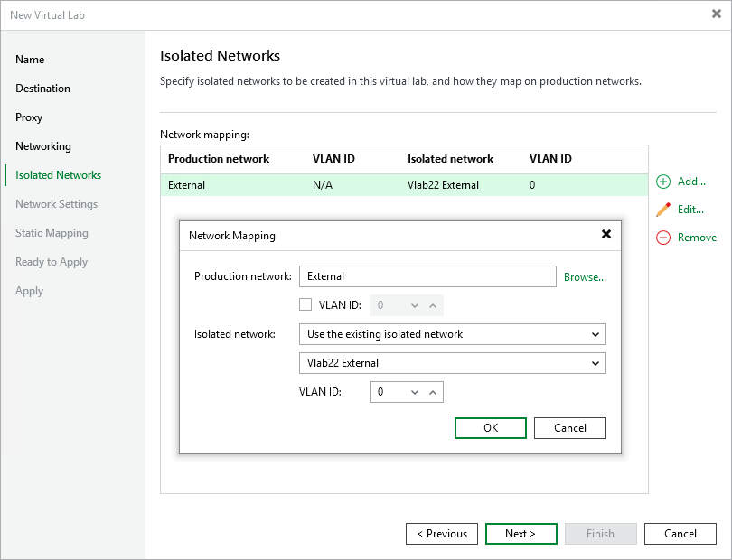Click the green plus Add icon
This screenshot has height=560, width=732.
663,182
